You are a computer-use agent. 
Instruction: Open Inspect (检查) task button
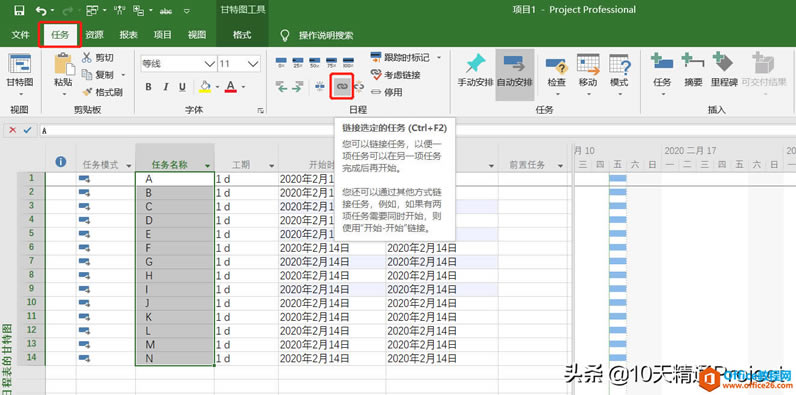pyautogui.click(x=556, y=74)
